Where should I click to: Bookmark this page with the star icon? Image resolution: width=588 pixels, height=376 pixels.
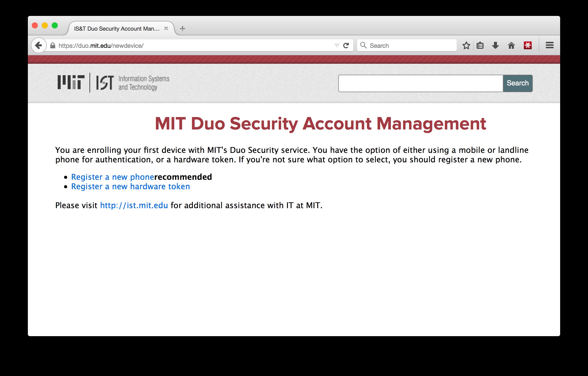click(x=466, y=46)
